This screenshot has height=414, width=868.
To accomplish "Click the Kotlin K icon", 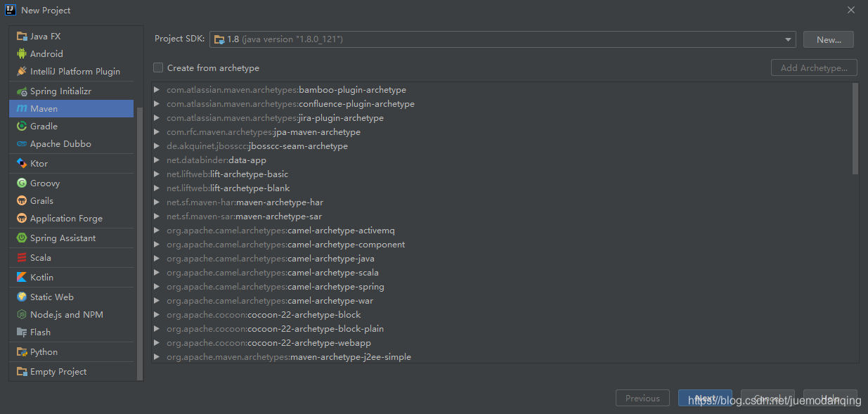I will (x=22, y=278).
